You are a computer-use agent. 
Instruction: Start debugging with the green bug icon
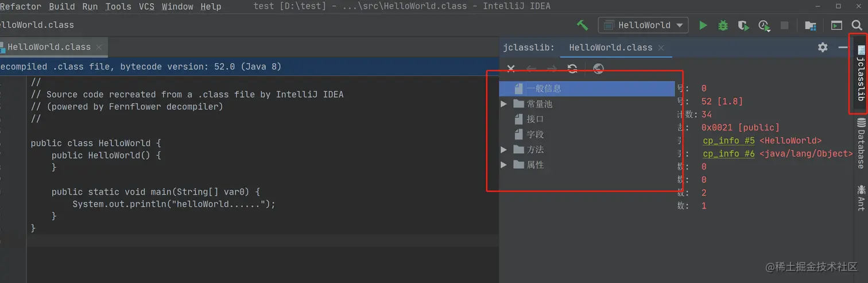coord(723,25)
